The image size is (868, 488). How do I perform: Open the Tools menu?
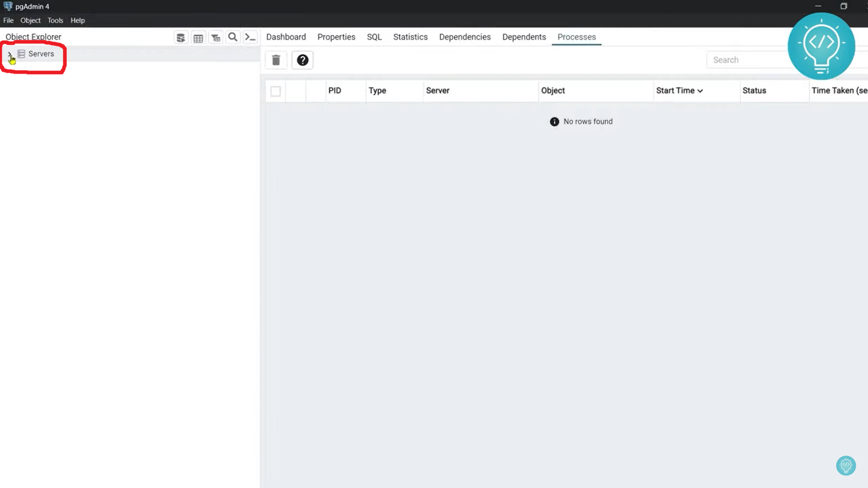[x=55, y=20]
